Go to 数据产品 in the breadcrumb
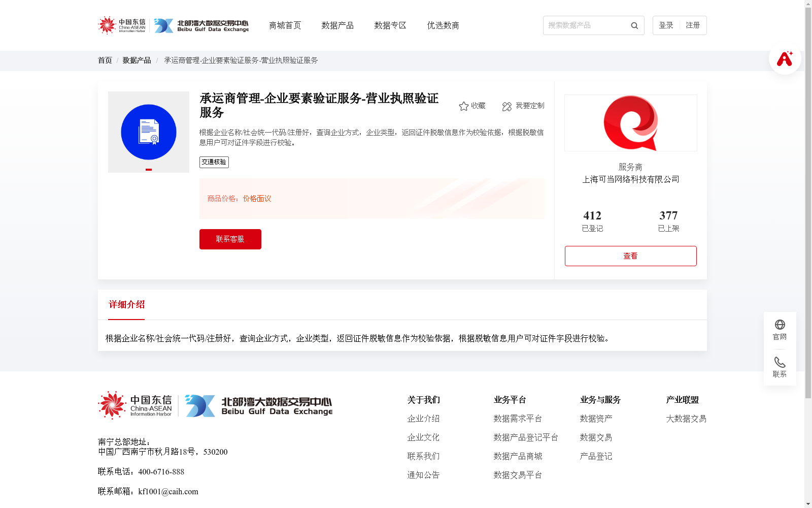Image resolution: width=812 pixels, height=508 pixels. click(137, 60)
